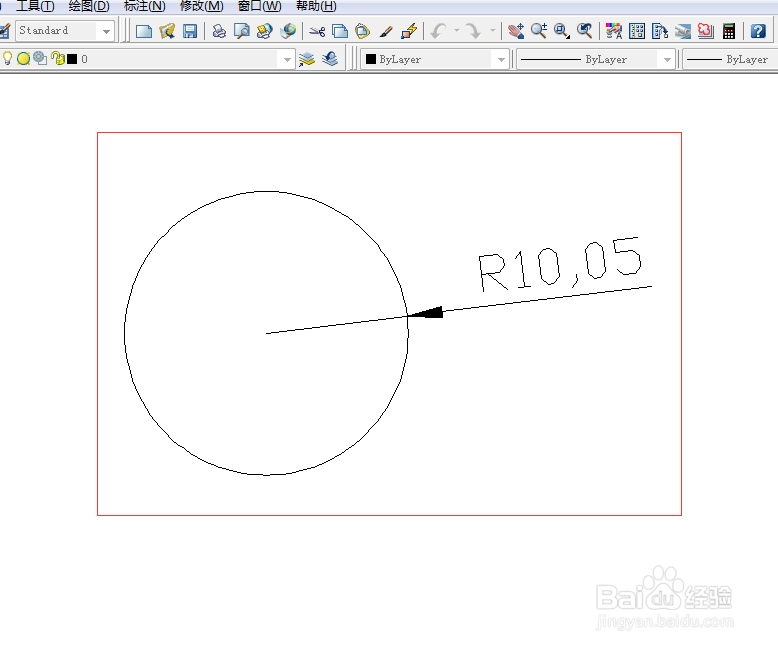
Task: Copy to clipboard icon
Action: tap(340, 31)
